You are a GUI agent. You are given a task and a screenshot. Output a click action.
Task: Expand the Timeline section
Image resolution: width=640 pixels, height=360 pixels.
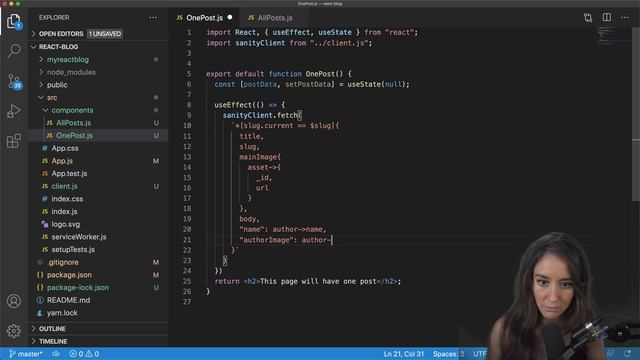[x=98, y=341]
